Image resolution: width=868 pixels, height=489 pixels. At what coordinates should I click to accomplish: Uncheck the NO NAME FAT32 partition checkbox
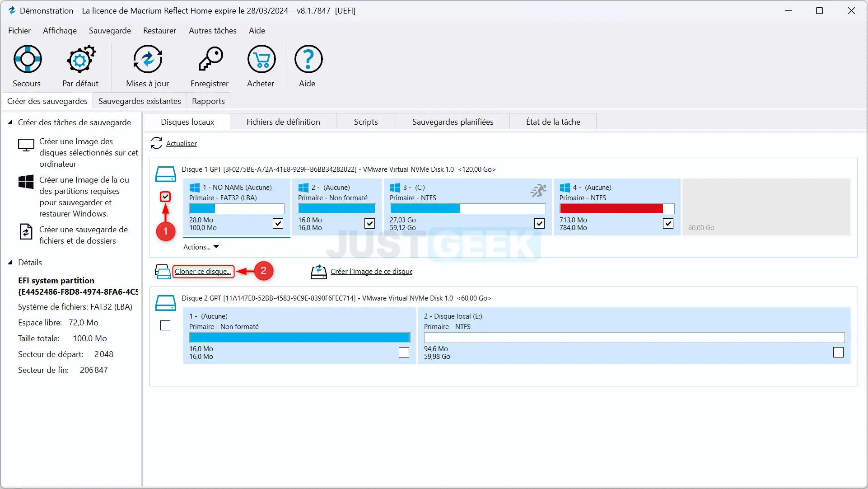coord(278,223)
